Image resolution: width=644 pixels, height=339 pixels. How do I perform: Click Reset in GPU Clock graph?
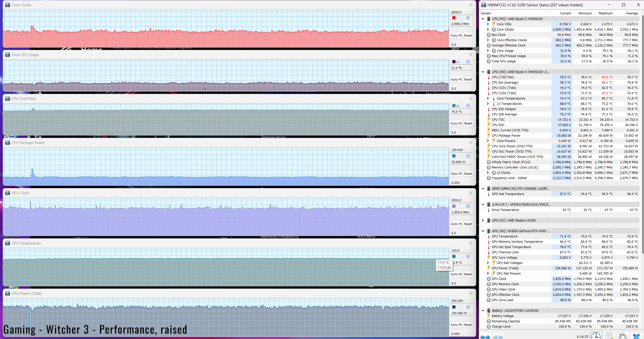(x=468, y=224)
